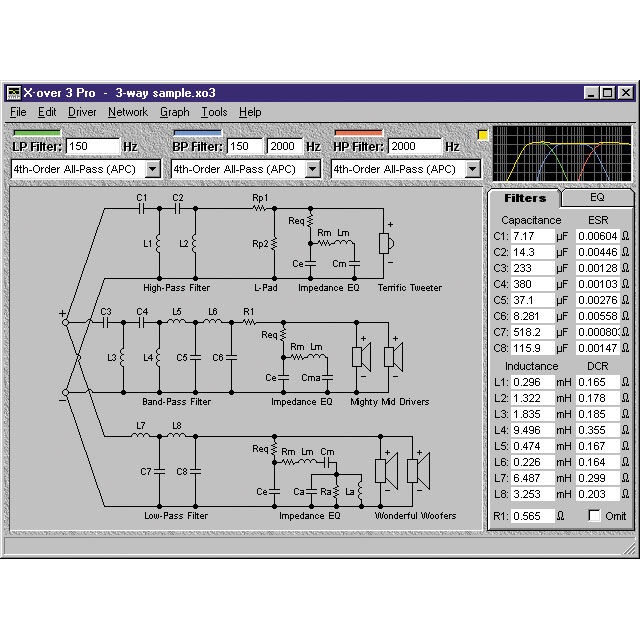The height and width of the screenshot is (641, 641).
Task: Expand the LP filter type dropdown
Action: pyautogui.click(x=152, y=169)
